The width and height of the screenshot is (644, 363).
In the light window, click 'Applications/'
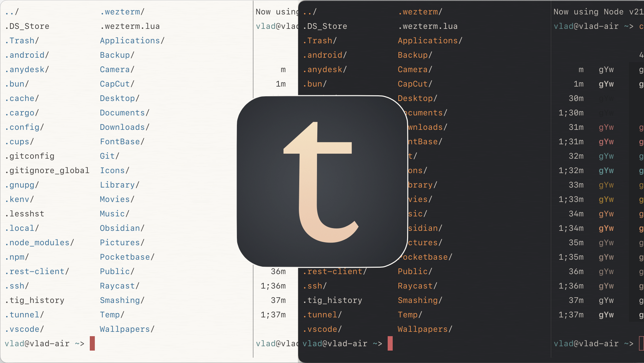pos(132,41)
